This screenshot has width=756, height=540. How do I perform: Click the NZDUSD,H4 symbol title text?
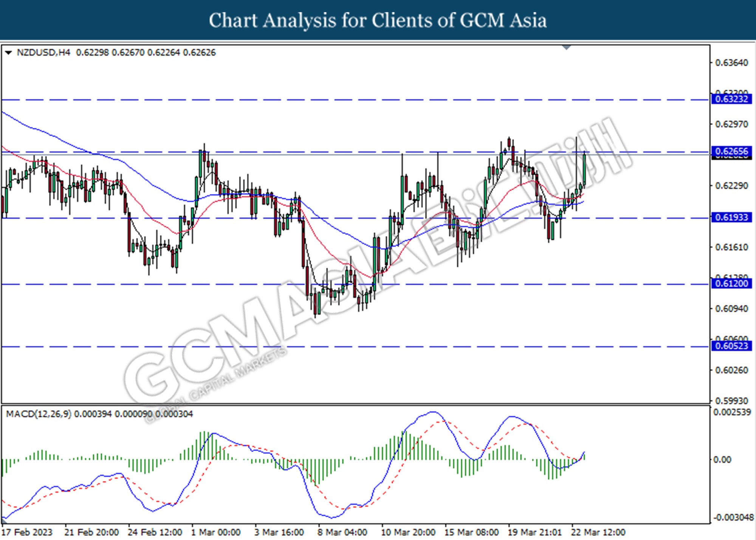pos(43,53)
